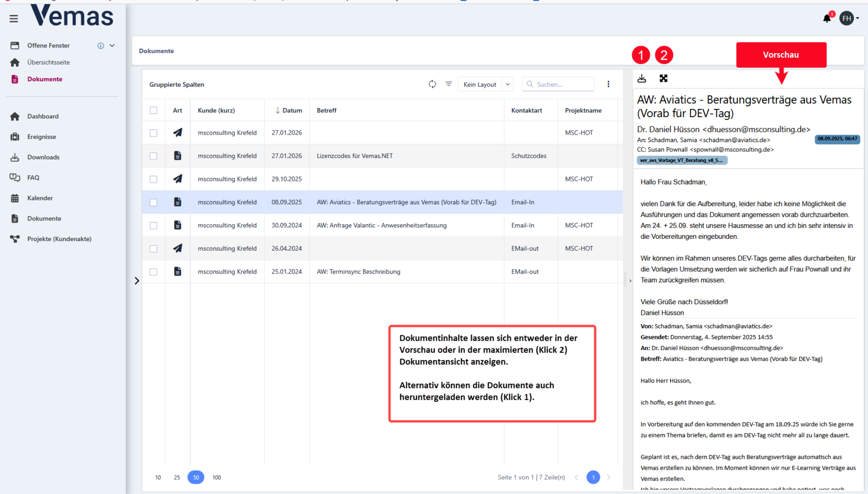868x494 pixels.
Task: Click the Suchen search field
Action: coord(558,84)
